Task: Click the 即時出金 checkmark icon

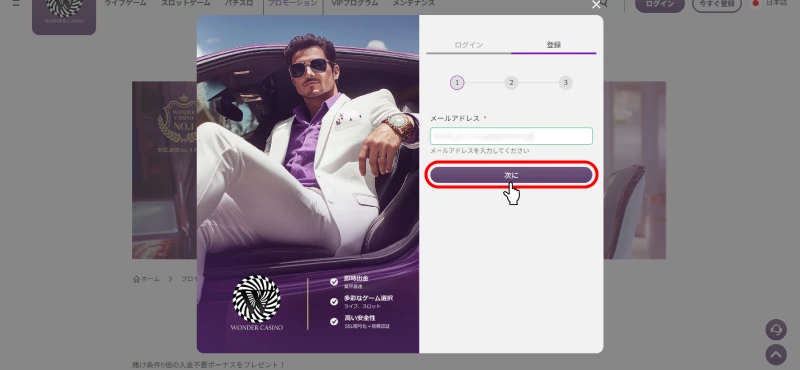Action: pyautogui.click(x=334, y=282)
